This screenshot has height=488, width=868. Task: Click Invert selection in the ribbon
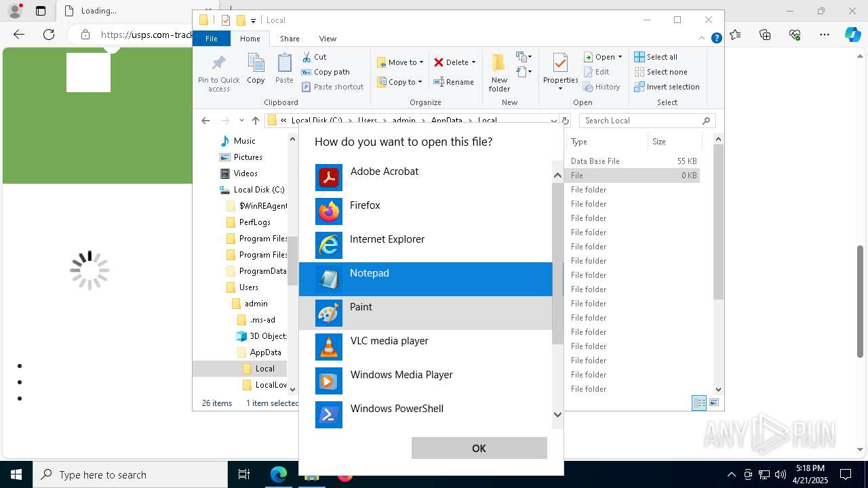pos(667,87)
